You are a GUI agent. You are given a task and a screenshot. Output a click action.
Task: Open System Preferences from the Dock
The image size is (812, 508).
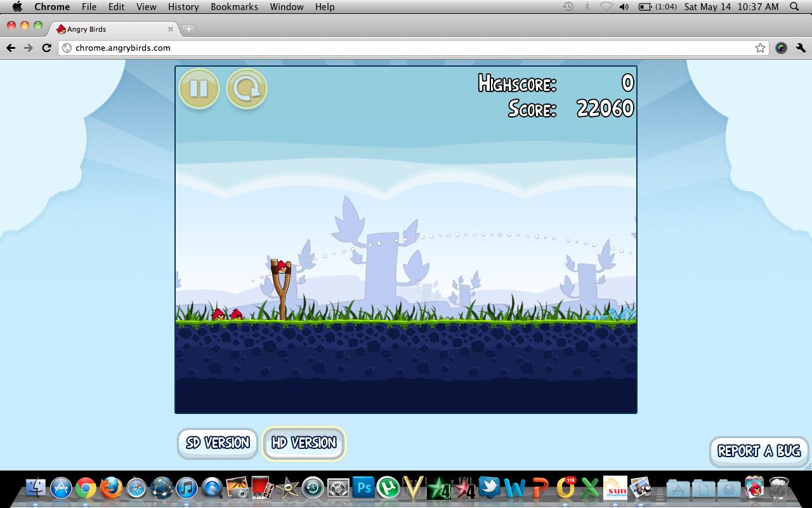pos(338,488)
